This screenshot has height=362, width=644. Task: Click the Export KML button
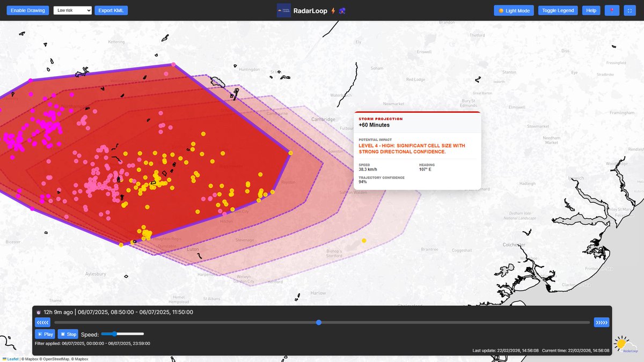111,10
